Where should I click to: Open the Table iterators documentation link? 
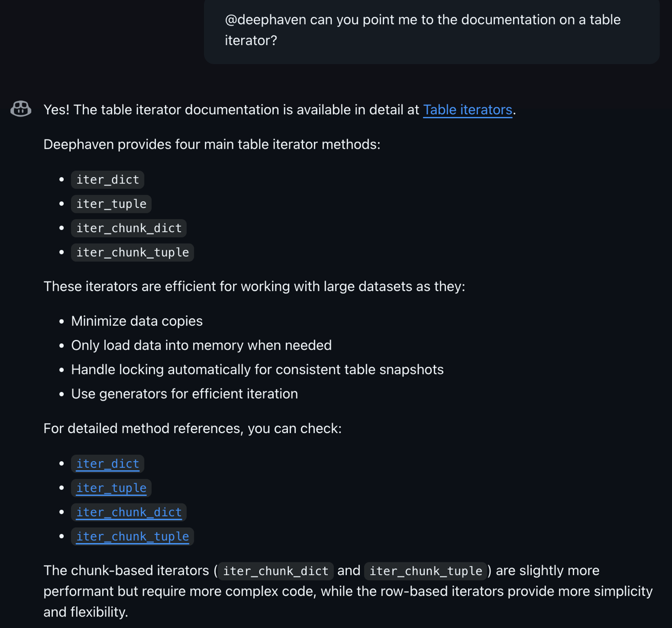pos(467,110)
